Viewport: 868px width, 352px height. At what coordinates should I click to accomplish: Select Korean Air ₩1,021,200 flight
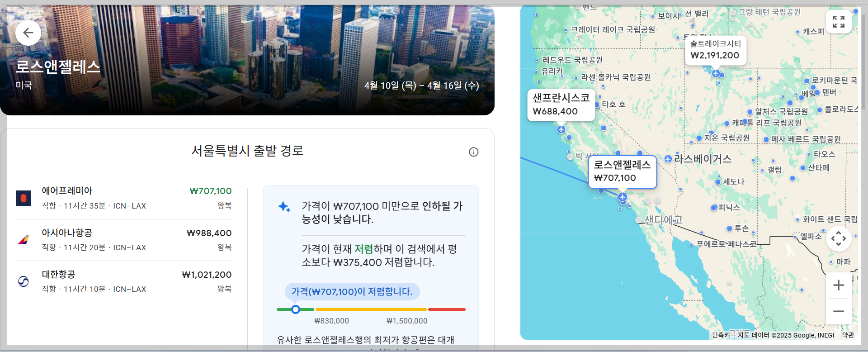[x=123, y=281]
